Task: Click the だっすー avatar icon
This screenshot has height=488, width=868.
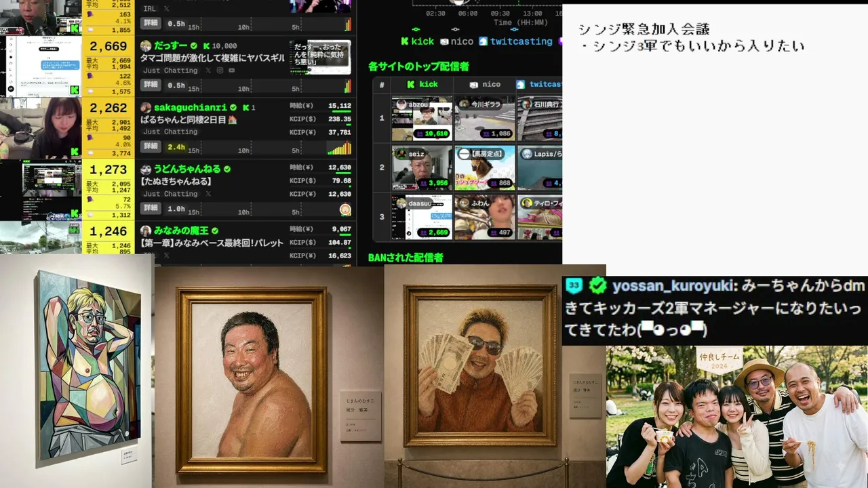Action: click(146, 46)
